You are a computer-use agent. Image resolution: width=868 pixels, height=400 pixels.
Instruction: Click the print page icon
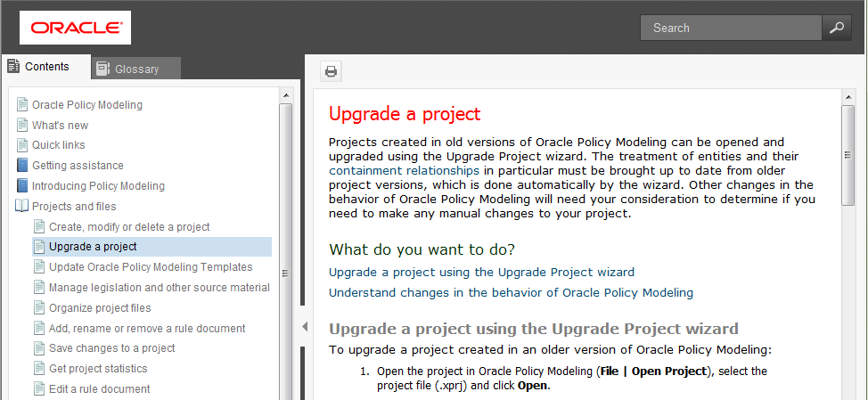click(331, 71)
